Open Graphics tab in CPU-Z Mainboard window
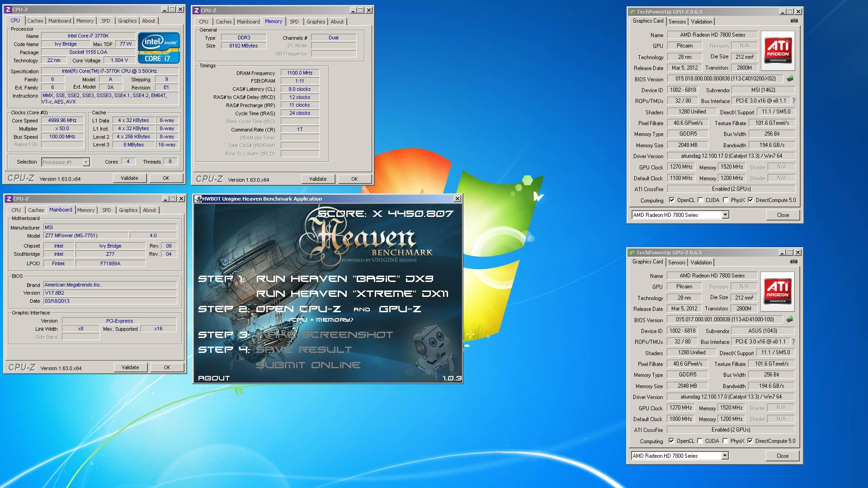This screenshot has width=868, height=488. coord(128,210)
